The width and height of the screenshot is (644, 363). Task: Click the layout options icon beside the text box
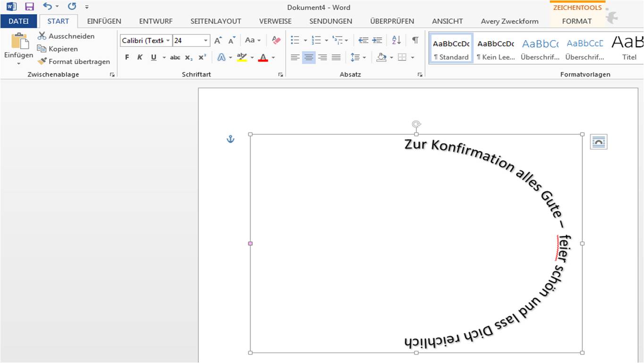598,141
